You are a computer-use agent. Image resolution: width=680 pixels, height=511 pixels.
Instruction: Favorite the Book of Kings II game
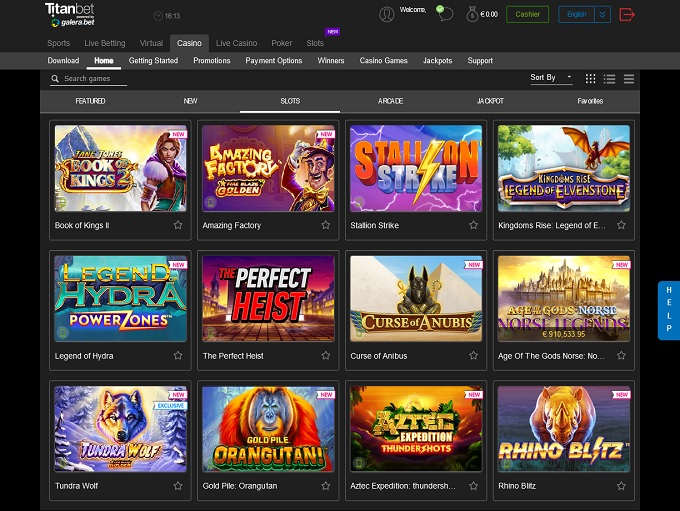(x=178, y=225)
